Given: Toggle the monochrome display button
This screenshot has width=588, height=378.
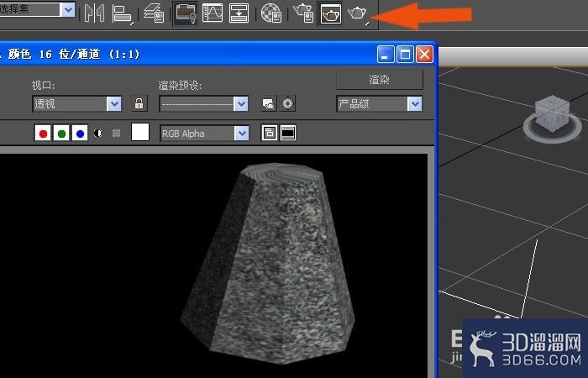Looking at the screenshot, I should (116, 133).
